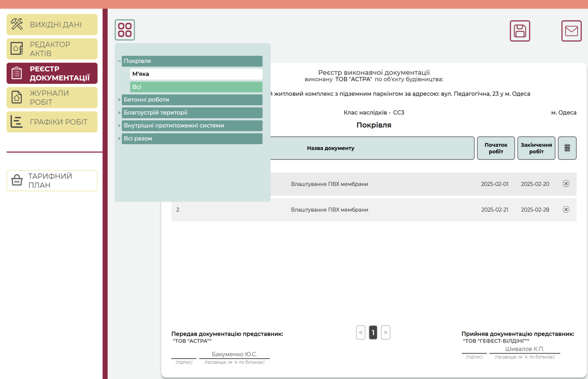Image resolution: width=588 pixels, height=379 pixels.
Task: Click the trash bin icon in table header
Action: coord(567,148)
